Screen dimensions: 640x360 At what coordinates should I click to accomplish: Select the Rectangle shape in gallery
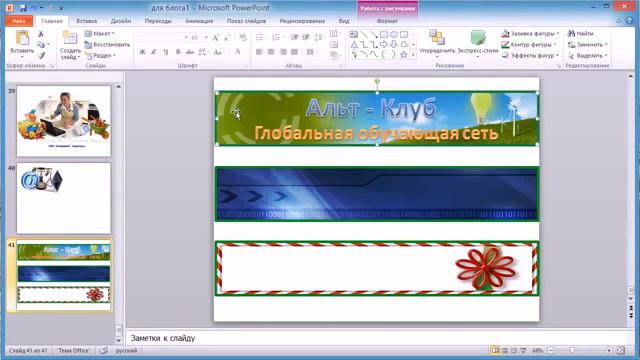pos(384,34)
